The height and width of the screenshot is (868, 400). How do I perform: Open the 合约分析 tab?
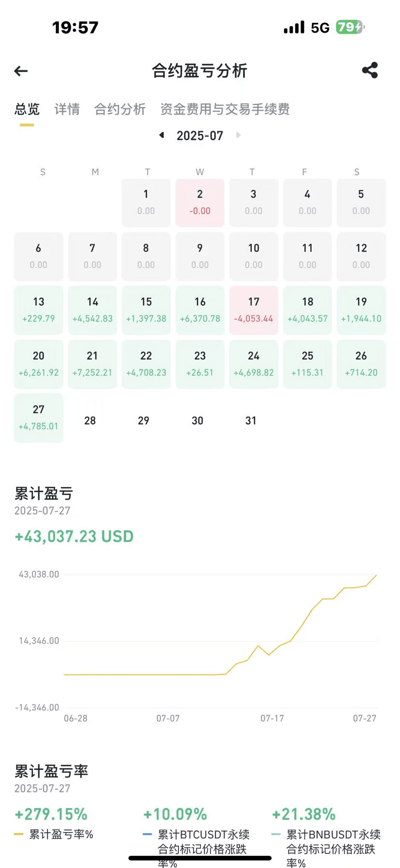pyautogui.click(x=120, y=109)
